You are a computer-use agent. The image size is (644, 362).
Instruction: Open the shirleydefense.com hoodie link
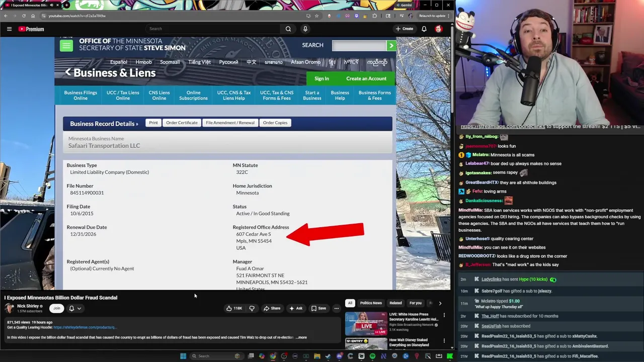click(x=85, y=327)
